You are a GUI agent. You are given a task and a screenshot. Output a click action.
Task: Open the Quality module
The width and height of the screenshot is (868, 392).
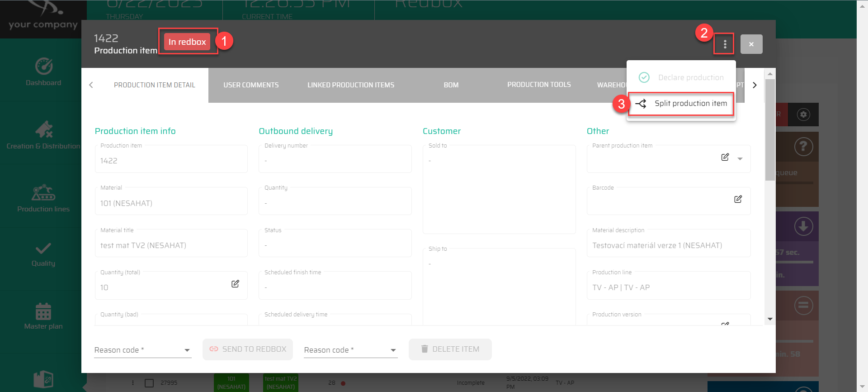[x=43, y=254]
